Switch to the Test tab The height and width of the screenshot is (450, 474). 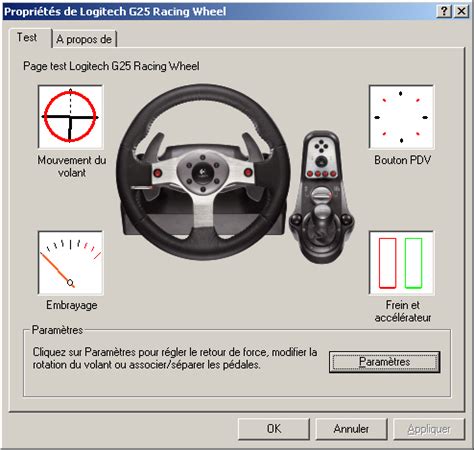(27, 37)
